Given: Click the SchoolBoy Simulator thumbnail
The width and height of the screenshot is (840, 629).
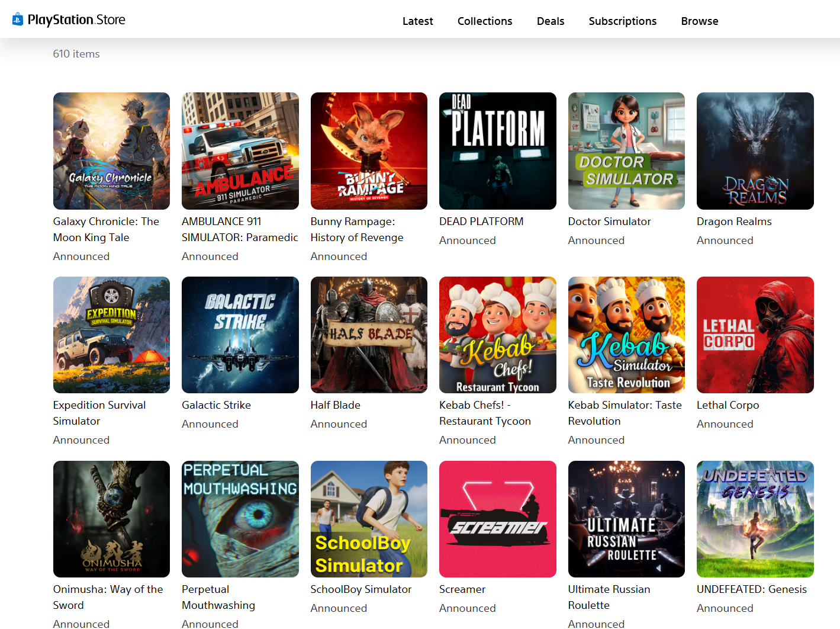Looking at the screenshot, I should click(369, 519).
